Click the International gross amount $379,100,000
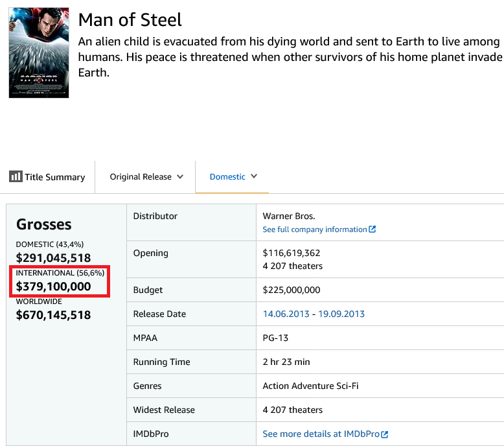The image size is (504, 446). tap(53, 287)
